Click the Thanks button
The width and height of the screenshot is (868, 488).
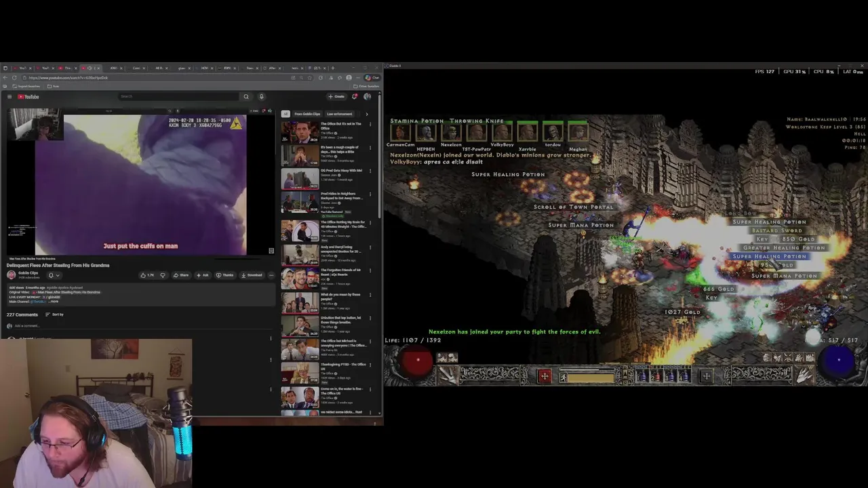224,275
